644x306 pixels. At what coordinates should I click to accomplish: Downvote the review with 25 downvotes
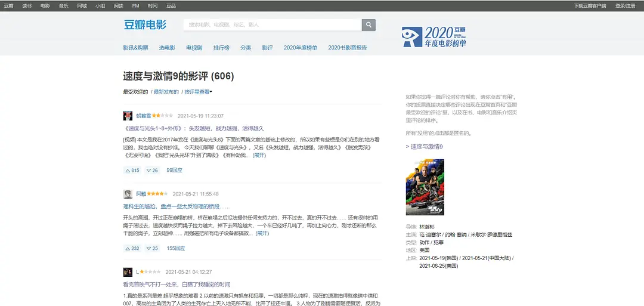tap(152, 248)
